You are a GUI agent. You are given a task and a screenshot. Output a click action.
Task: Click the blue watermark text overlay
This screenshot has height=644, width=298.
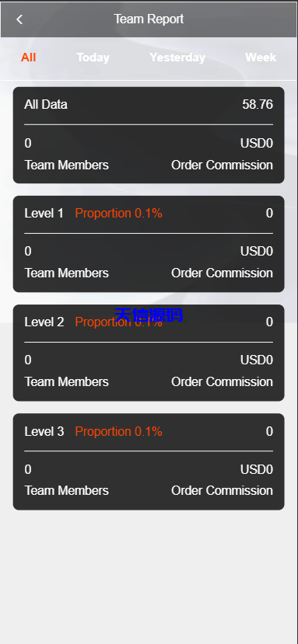click(x=149, y=315)
